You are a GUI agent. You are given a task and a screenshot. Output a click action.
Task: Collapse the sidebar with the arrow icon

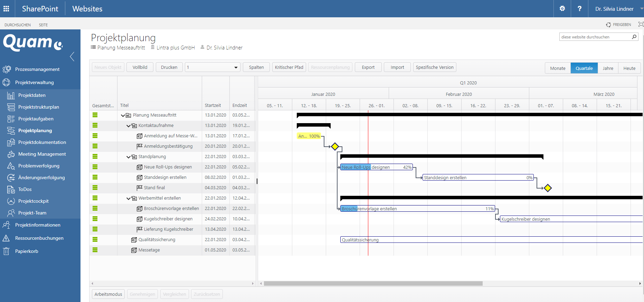(72, 57)
